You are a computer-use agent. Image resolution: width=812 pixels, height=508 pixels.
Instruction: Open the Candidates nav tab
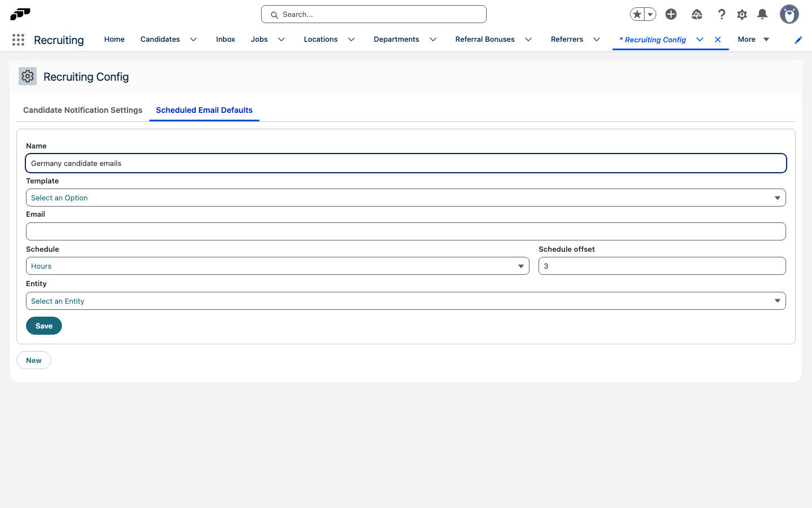[x=160, y=40]
